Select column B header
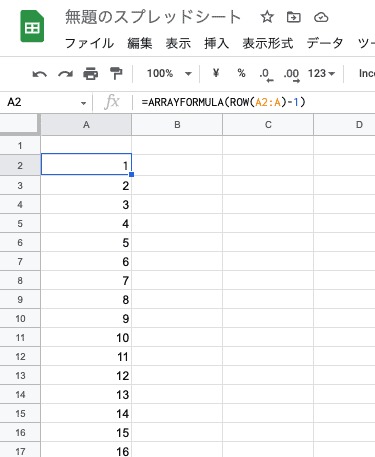This screenshot has width=375, height=457. pos(177,125)
